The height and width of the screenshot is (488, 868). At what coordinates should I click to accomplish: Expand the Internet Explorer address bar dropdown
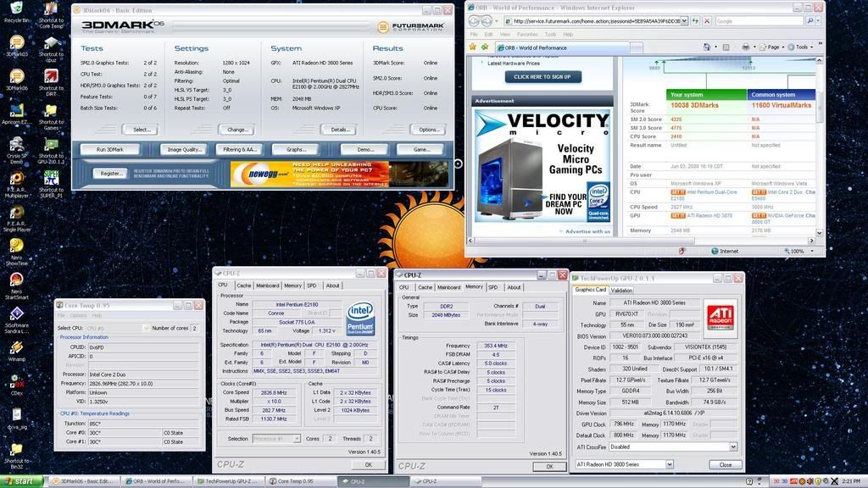click(x=684, y=21)
